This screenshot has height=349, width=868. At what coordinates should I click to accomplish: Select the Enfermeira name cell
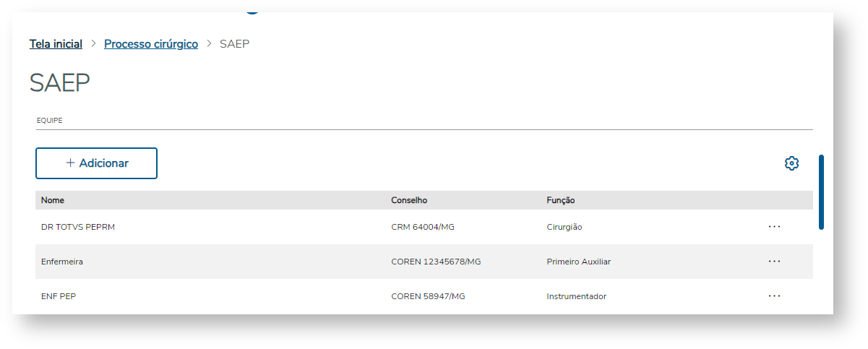62,262
